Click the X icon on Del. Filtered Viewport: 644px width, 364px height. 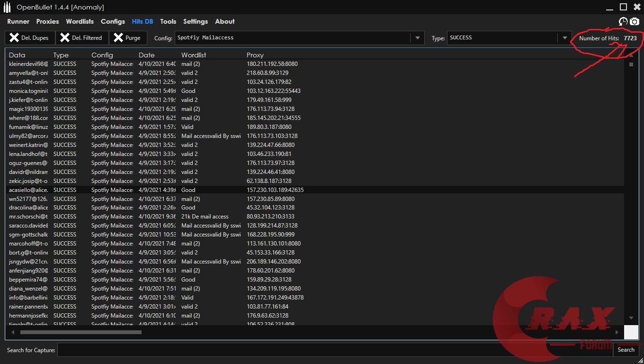pos(65,38)
